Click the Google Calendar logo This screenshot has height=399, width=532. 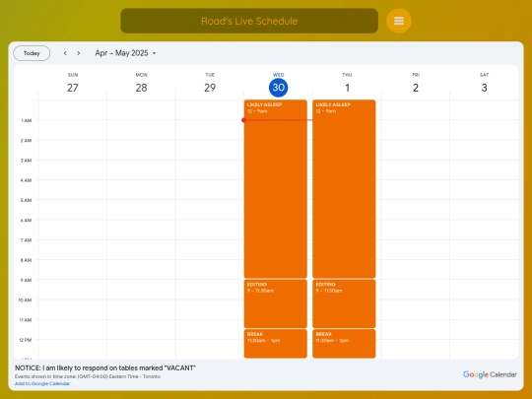490,374
